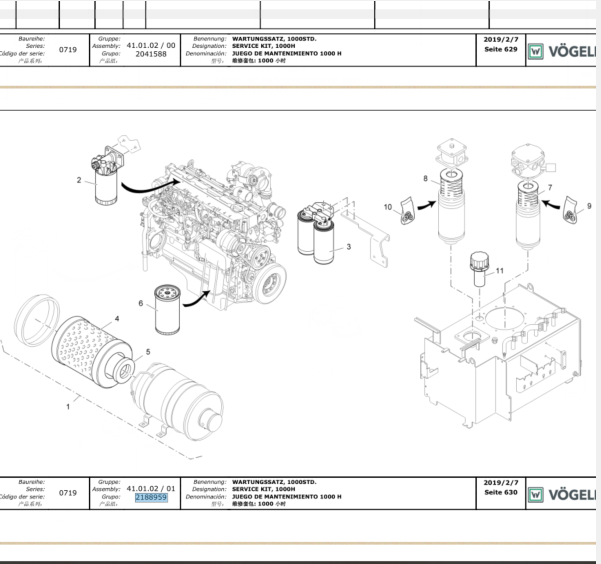Click the group number 2041588
The image size is (601, 564).
150,53
